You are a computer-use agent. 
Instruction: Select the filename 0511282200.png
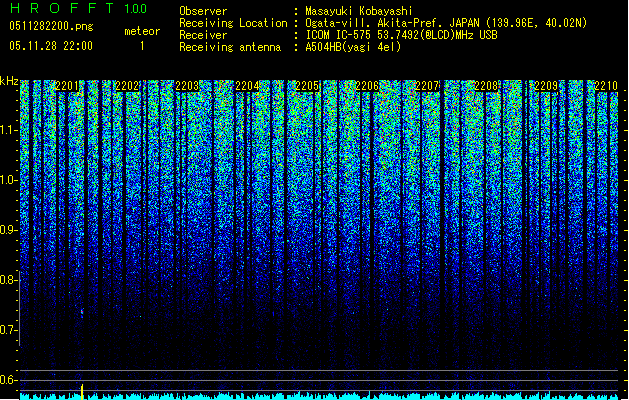click(x=51, y=26)
